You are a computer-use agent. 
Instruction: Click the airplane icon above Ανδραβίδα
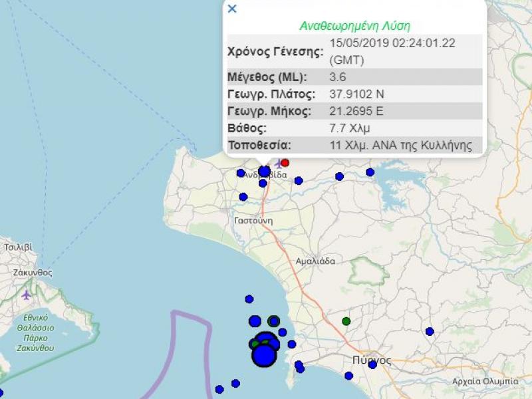click(x=278, y=162)
